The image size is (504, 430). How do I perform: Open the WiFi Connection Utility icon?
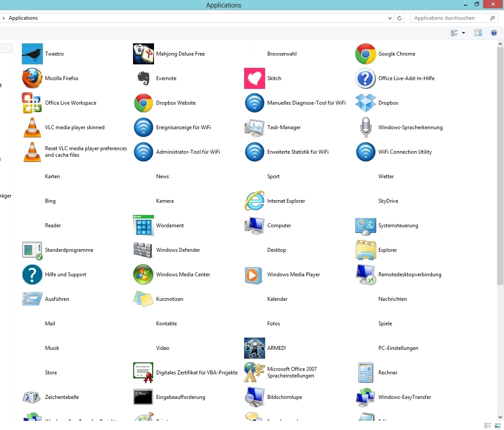point(365,152)
